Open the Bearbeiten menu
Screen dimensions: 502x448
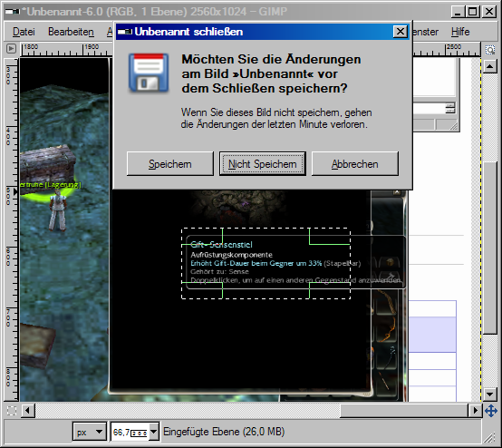pyautogui.click(x=71, y=32)
